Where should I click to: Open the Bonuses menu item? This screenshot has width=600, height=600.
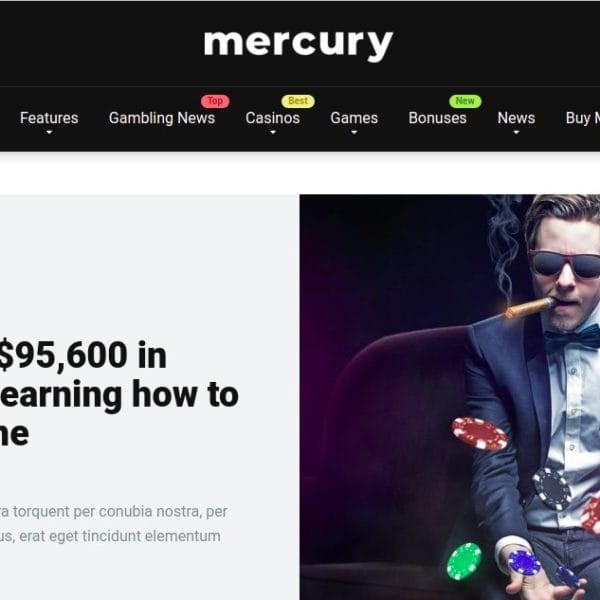coord(437,118)
